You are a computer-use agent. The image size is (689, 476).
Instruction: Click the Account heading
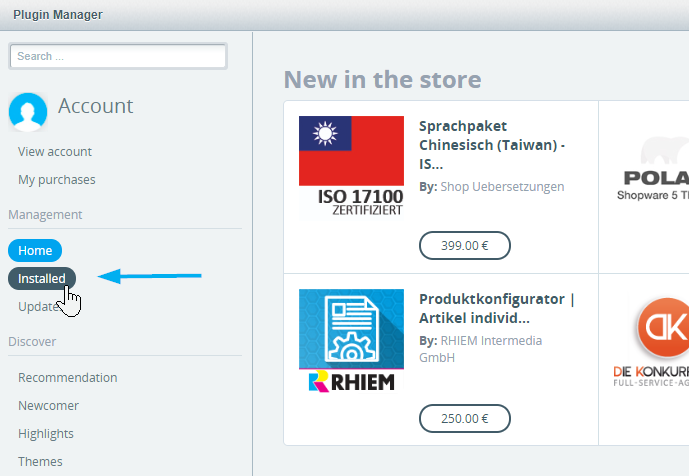pyautogui.click(x=95, y=106)
